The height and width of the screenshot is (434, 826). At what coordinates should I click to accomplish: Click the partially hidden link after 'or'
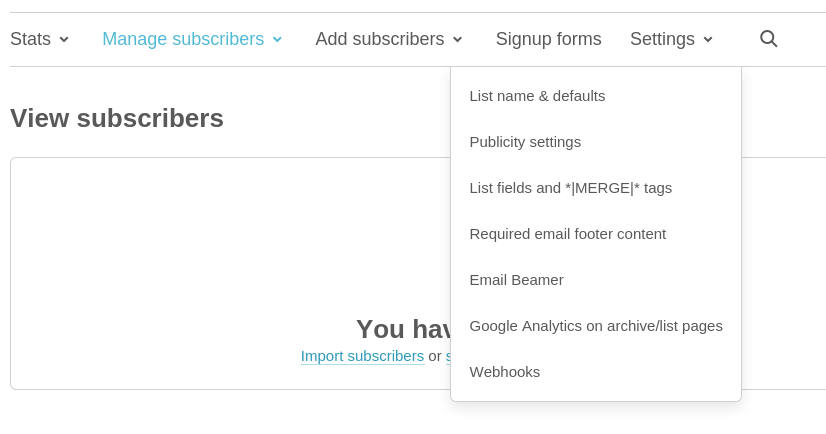point(448,357)
